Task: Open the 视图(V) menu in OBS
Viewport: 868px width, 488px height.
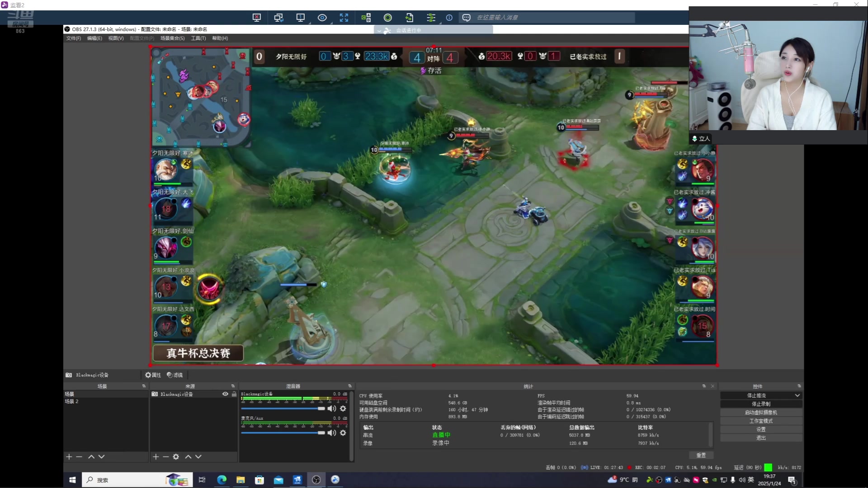Action: click(x=116, y=38)
